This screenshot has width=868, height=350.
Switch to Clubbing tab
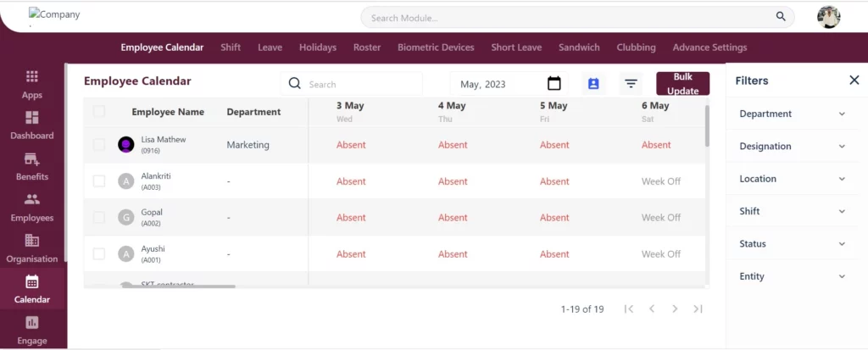tap(636, 47)
